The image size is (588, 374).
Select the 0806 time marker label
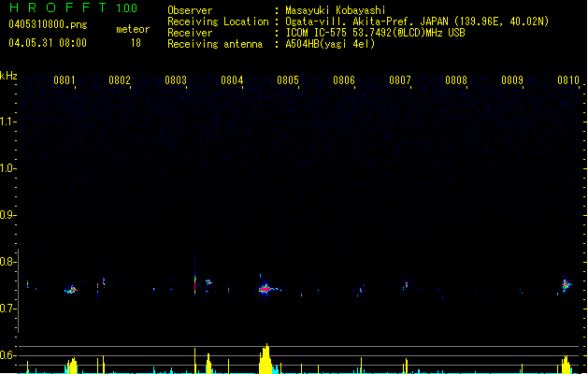[344, 80]
